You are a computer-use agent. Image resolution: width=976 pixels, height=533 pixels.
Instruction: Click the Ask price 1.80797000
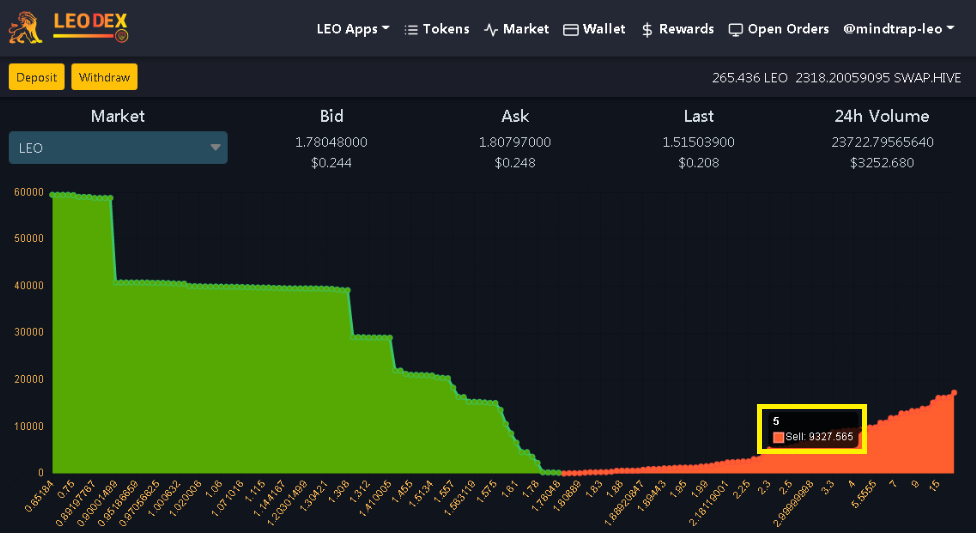[x=515, y=142]
